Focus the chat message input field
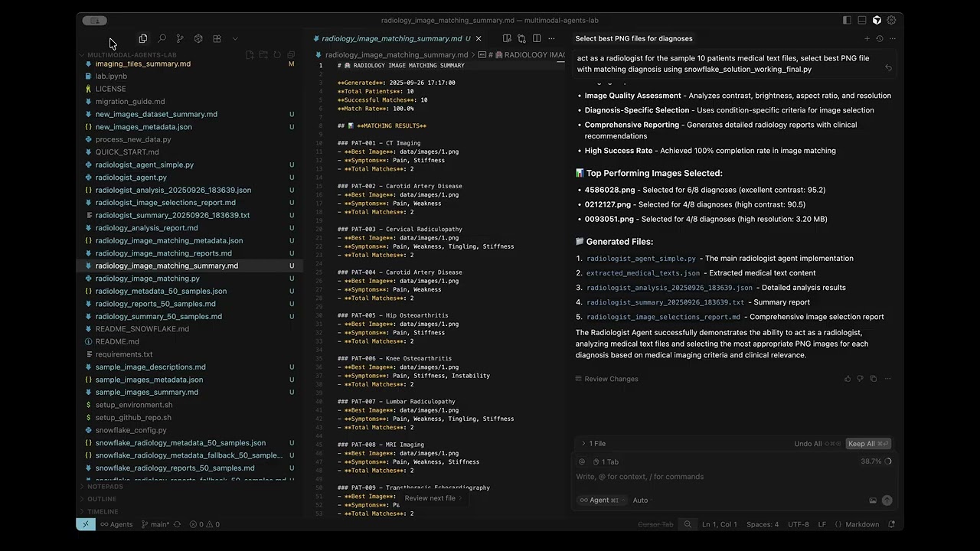This screenshot has height=551, width=980. click(733, 477)
